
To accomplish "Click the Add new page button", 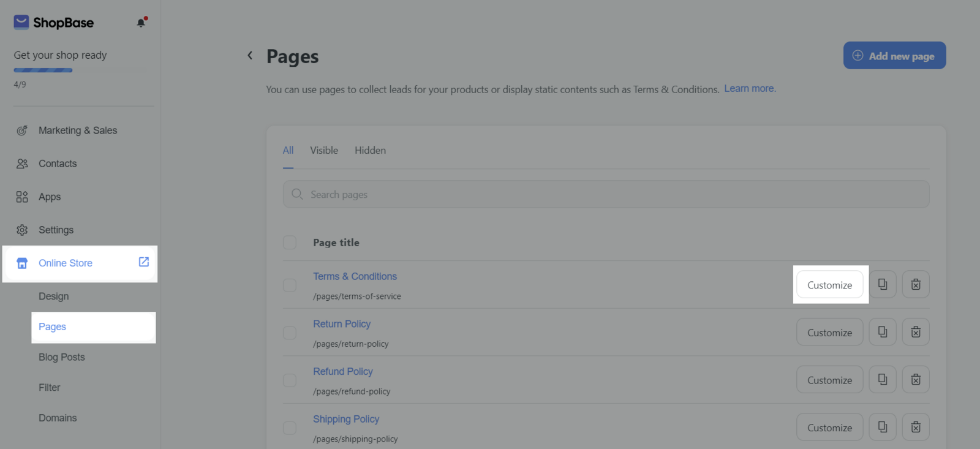I will point(894,56).
